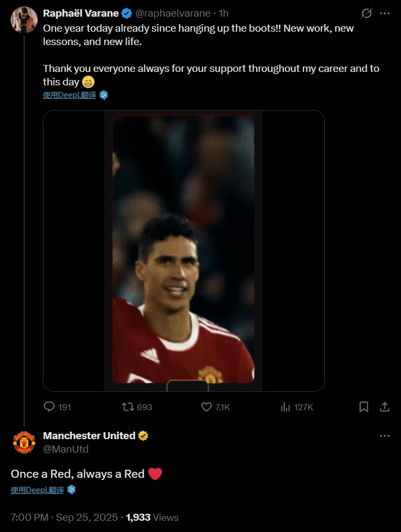Open Raphaël Varane's profile avatar
This screenshot has width=401, height=532.
pos(24,20)
